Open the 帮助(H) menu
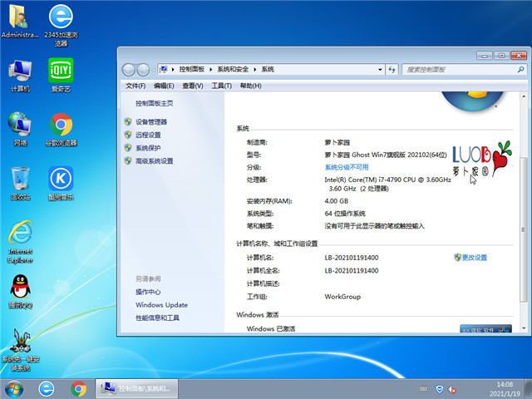The height and width of the screenshot is (399, 532). pos(251,86)
